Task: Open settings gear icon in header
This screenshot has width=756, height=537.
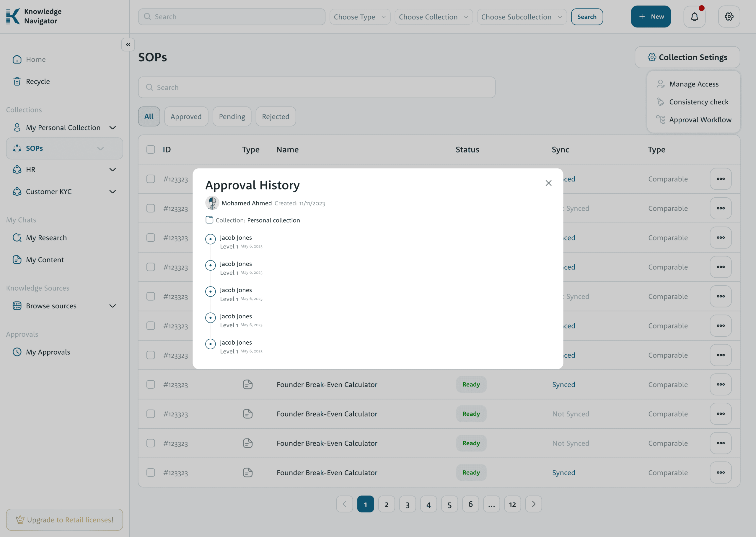Action: point(729,17)
